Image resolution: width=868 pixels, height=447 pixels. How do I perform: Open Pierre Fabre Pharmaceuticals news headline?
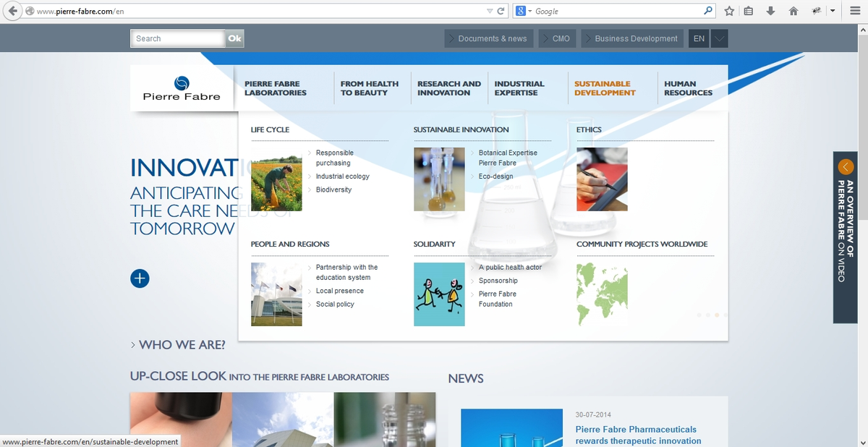tap(638, 435)
